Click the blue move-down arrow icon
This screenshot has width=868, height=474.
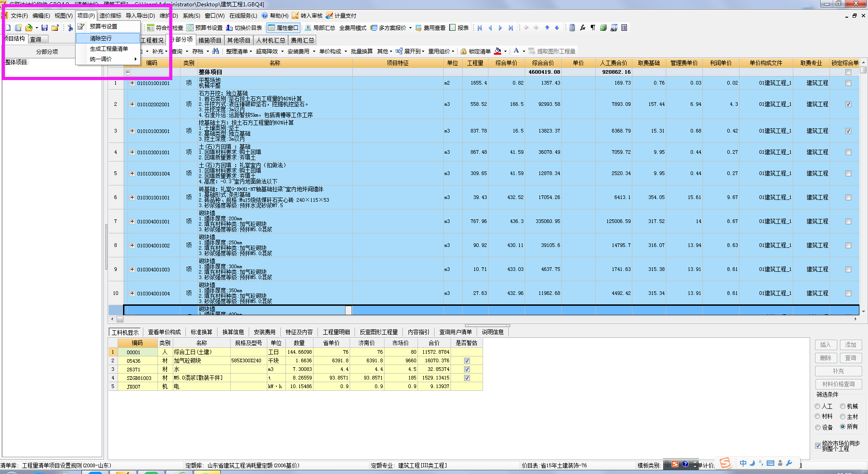click(x=557, y=28)
